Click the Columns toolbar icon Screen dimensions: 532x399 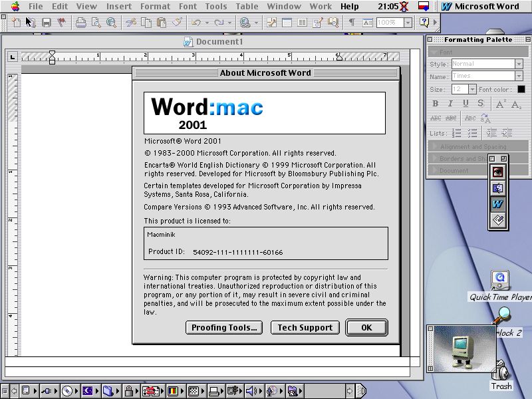pos(302,23)
